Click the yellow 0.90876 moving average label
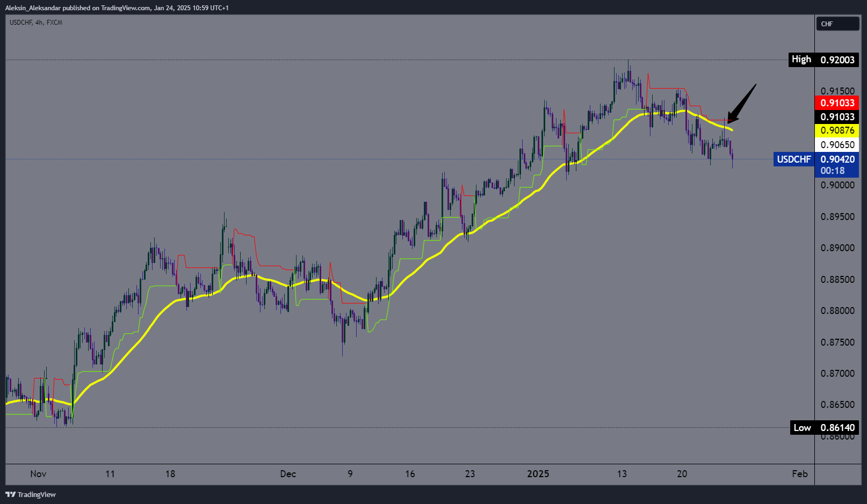Image resolution: width=867 pixels, height=504 pixels. pos(837,130)
